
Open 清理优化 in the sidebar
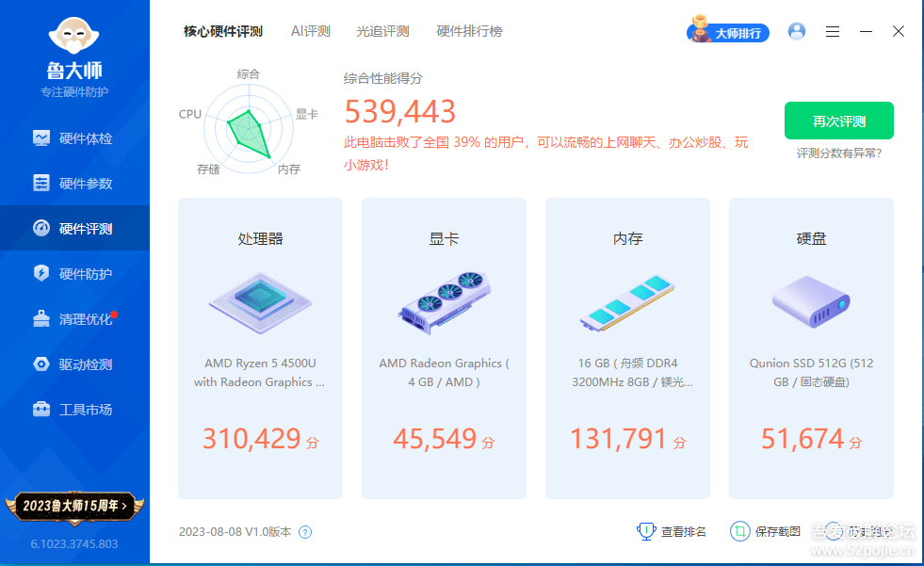pyautogui.click(x=74, y=318)
